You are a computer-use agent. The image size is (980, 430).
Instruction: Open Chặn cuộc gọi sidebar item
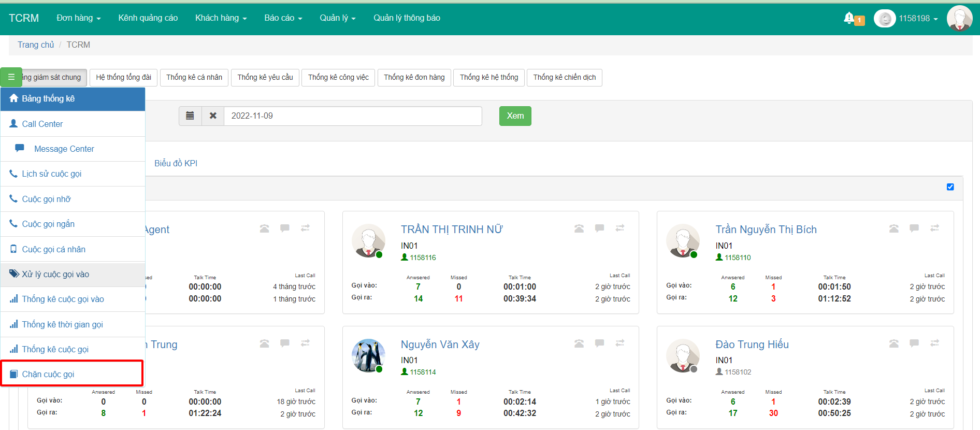[72, 374]
